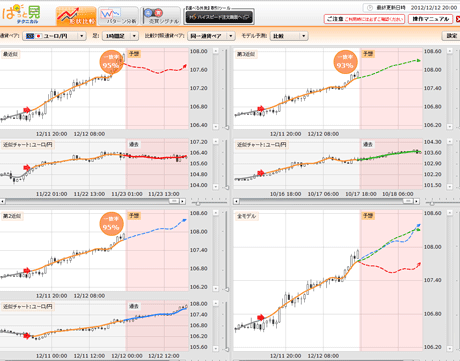460x361 pixels.
Task: Click the 全モデル panel label
Action: (x=246, y=216)
